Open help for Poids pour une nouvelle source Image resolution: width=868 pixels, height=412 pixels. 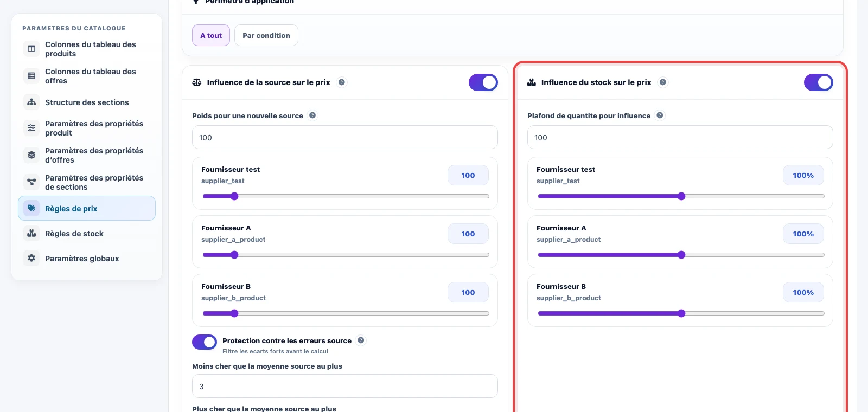(x=312, y=115)
